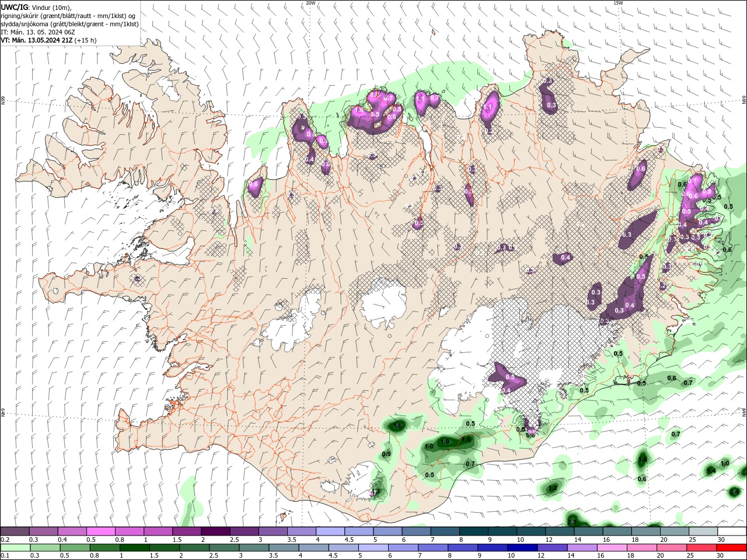747x560 pixels.
Task: Click the '20W' longitude label
Action: [310, 3]
